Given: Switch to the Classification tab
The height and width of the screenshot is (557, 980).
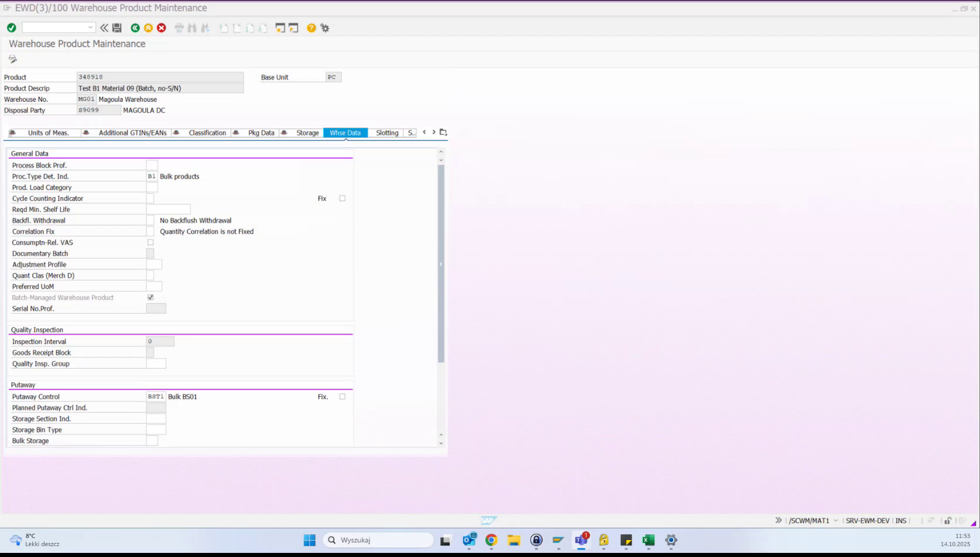Looking at the screenshot, I should click(207, 132).
